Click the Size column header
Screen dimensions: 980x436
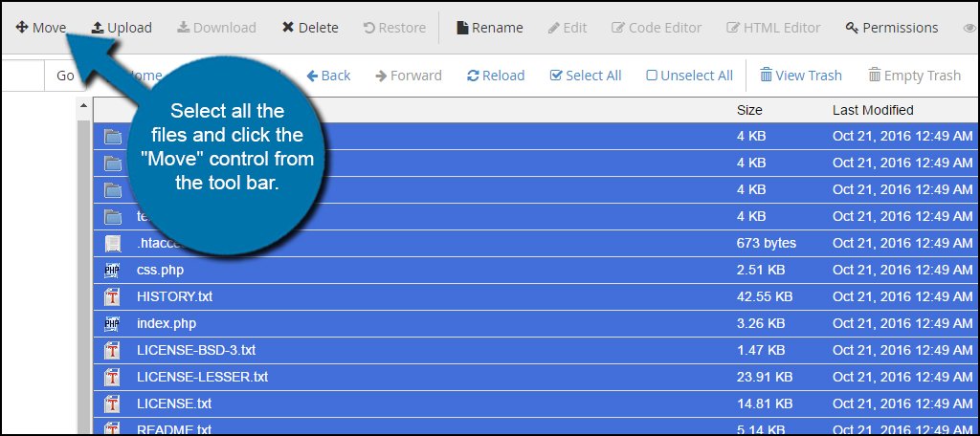tap(749, 110)
